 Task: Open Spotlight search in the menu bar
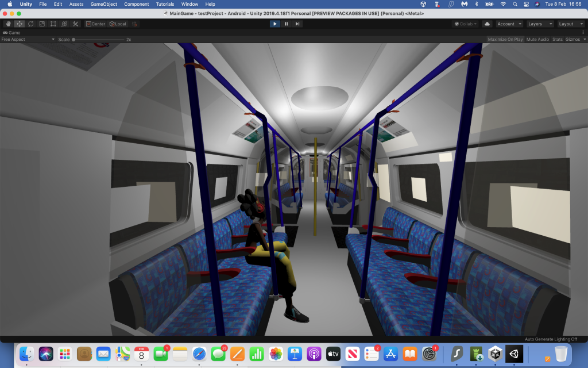click(515, 4)
